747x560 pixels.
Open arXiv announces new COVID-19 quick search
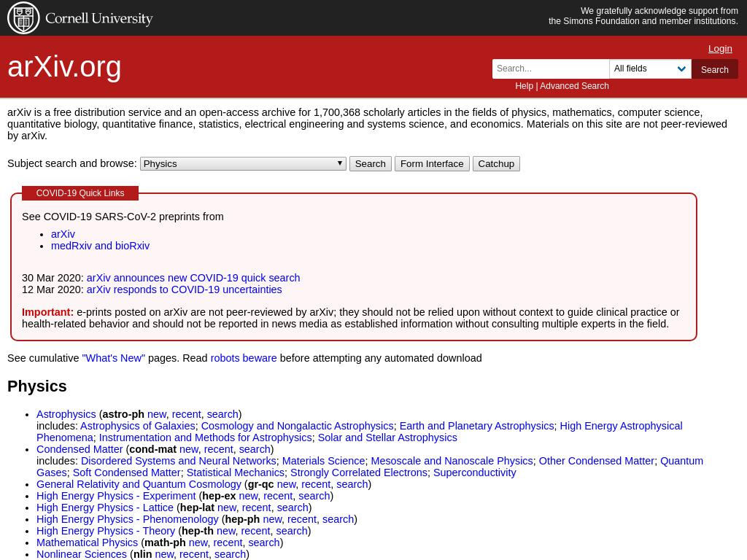193,278
